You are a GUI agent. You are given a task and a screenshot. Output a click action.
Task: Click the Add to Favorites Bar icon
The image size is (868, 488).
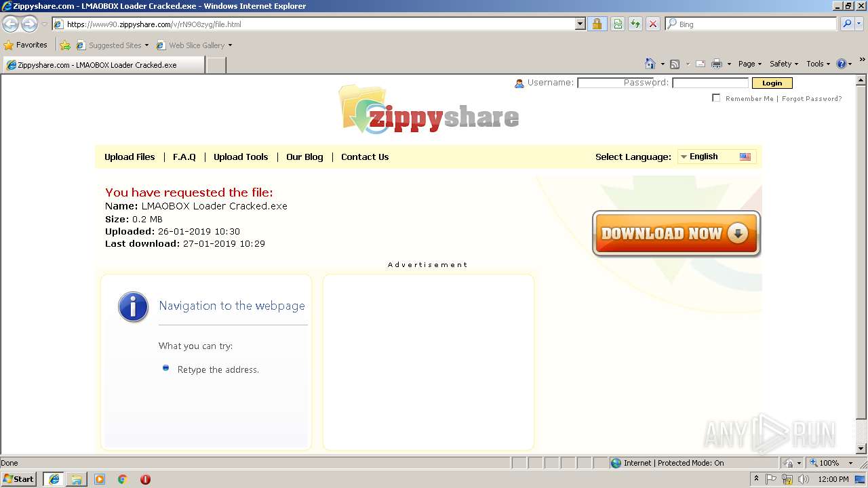pos(65,45)
